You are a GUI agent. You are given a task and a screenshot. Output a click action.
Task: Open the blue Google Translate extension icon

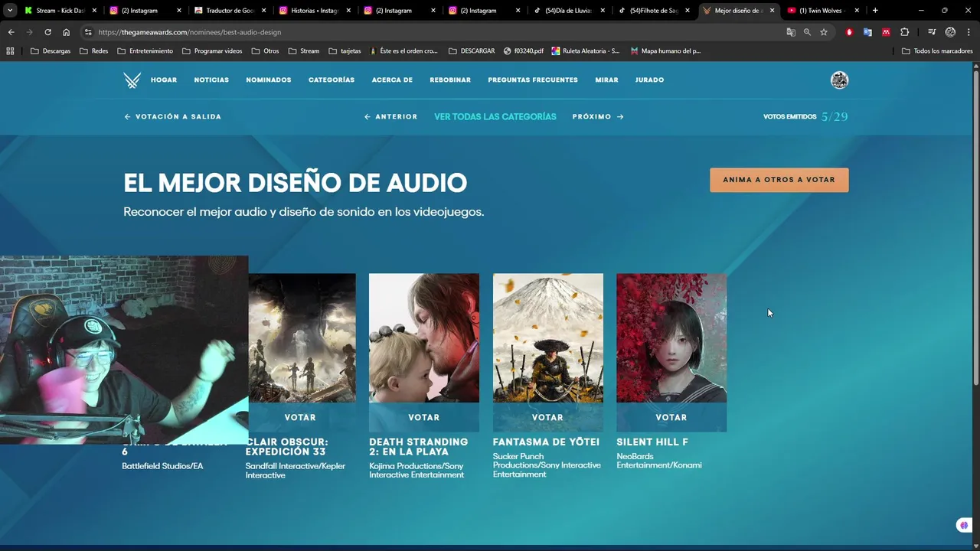[867, 32]
